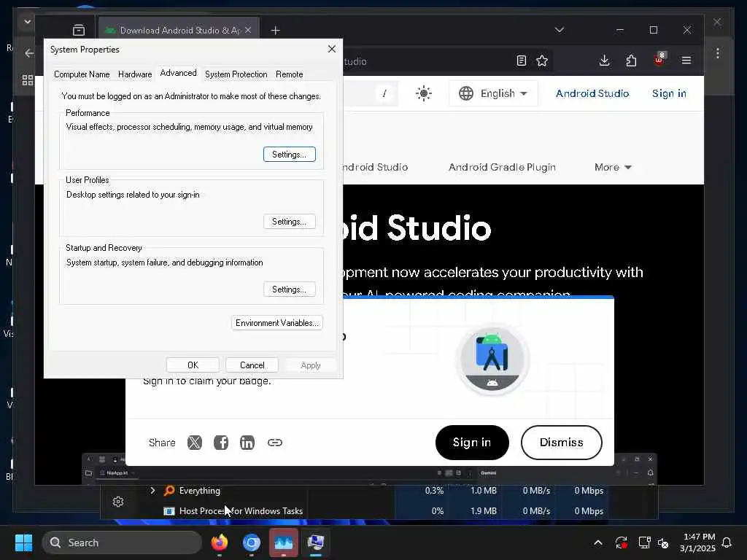Open browser extensions puzzle icon
Image resolution: width=747 pixels, height=560 pixels.
coord(631,61)
